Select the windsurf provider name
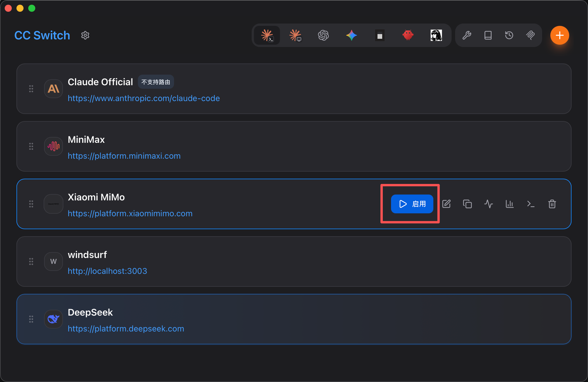The width and height of the screenshot is (588, 382). click(87, 255)
